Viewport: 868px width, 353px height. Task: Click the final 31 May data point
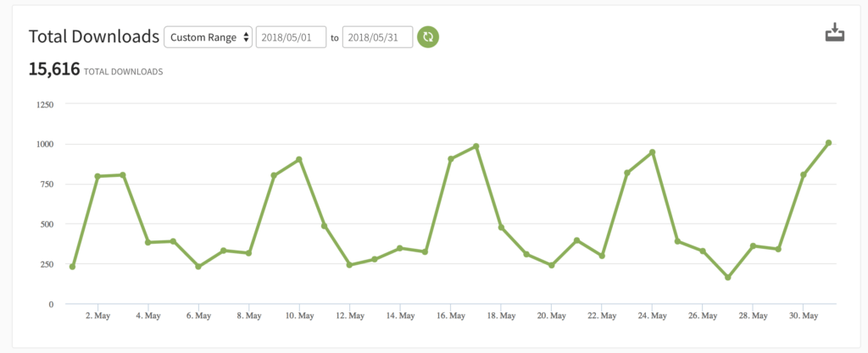pyautogui.click(x=828, y=143)
